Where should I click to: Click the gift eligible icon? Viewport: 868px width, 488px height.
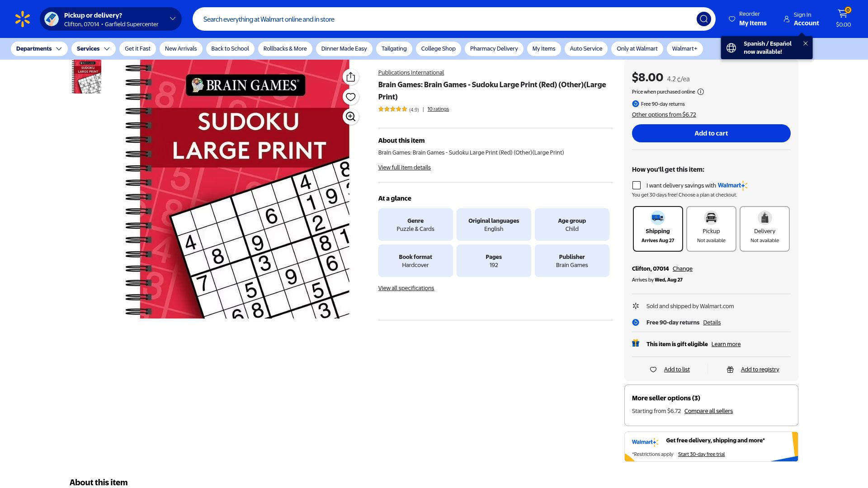coord(636,343)
